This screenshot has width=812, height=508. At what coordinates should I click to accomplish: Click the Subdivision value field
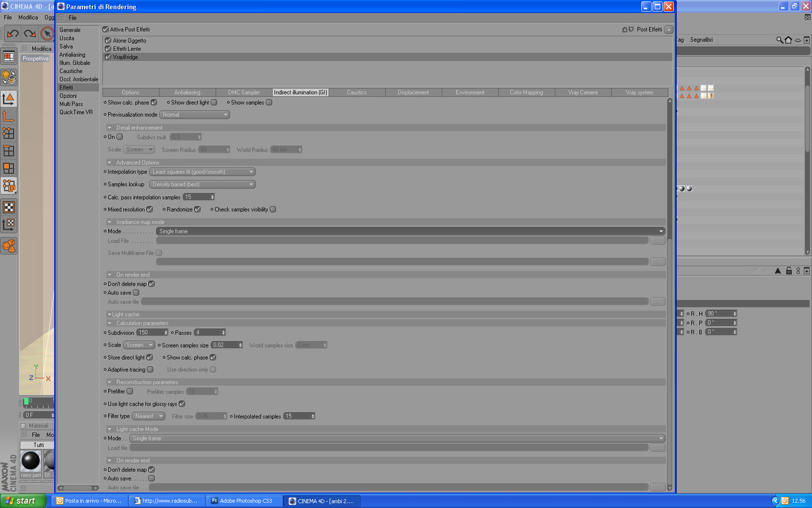point(152,332)
